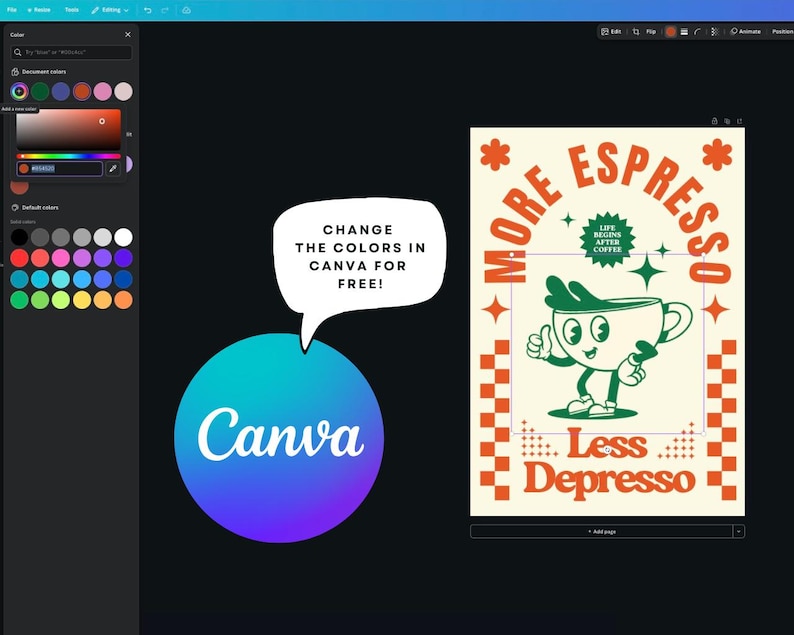Choose the orange swatch ending the last row
This screenshot has height=635, width=794.
pos(123,300)
